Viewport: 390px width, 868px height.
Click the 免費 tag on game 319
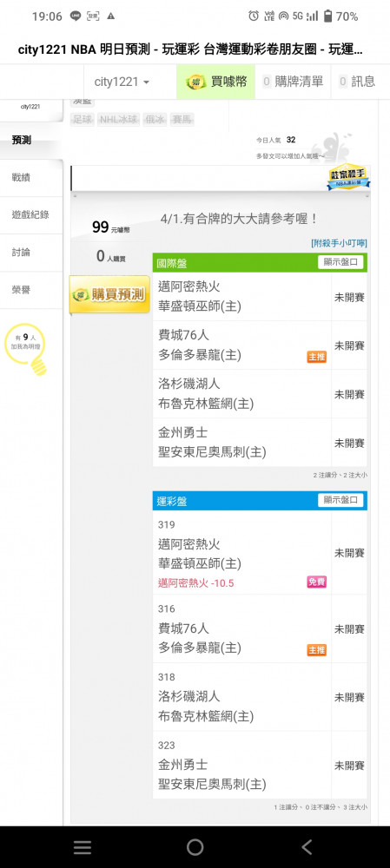click(317, 582)
